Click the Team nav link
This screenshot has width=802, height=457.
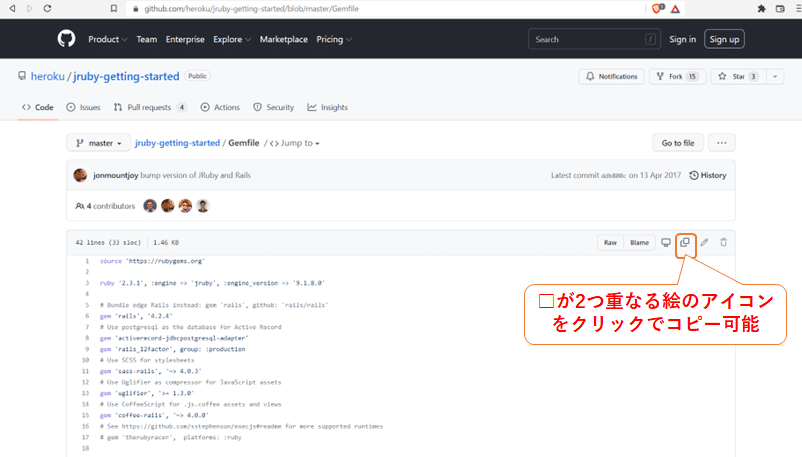(147, 39)
